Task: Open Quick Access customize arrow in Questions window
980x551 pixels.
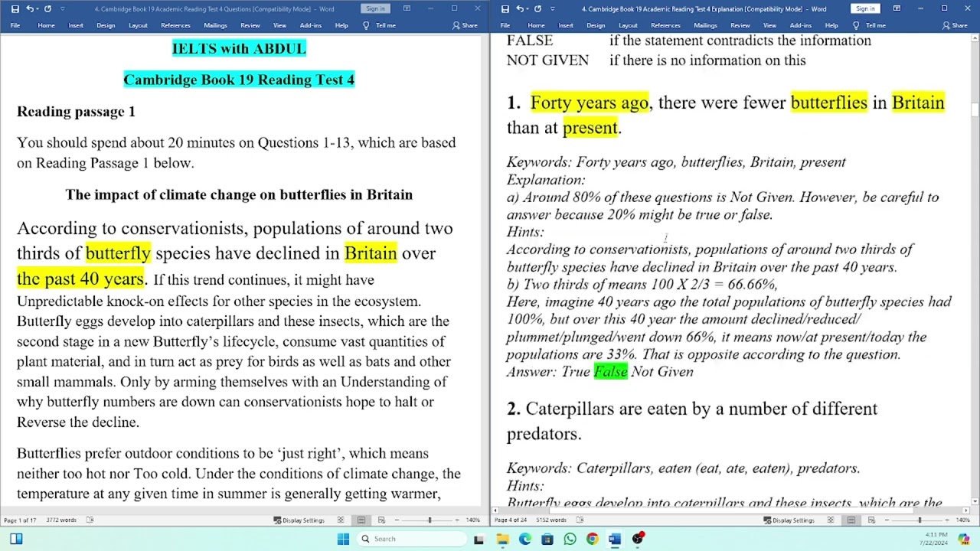Action: point(62,9)
